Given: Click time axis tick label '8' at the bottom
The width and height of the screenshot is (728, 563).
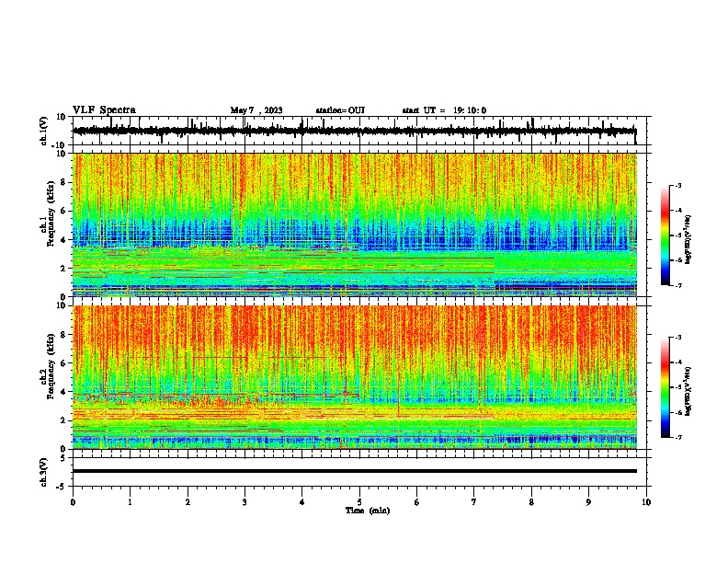Looking at the screenshot, I should tap(531, 502).
